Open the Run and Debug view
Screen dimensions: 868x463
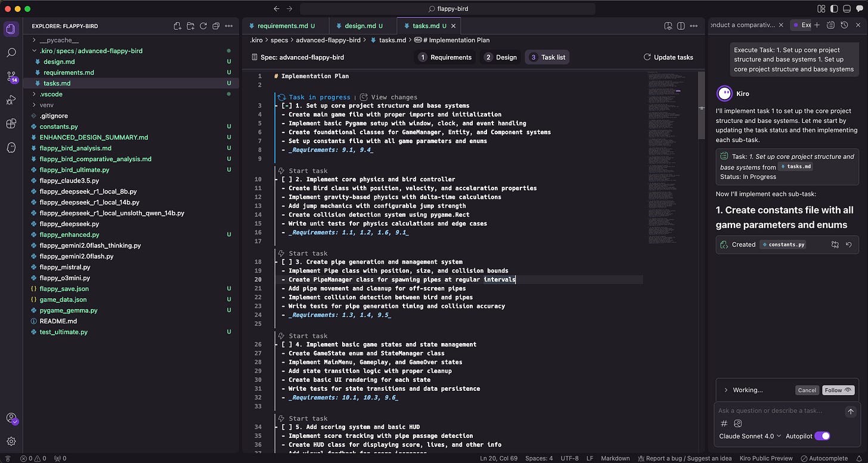[11, 100]
